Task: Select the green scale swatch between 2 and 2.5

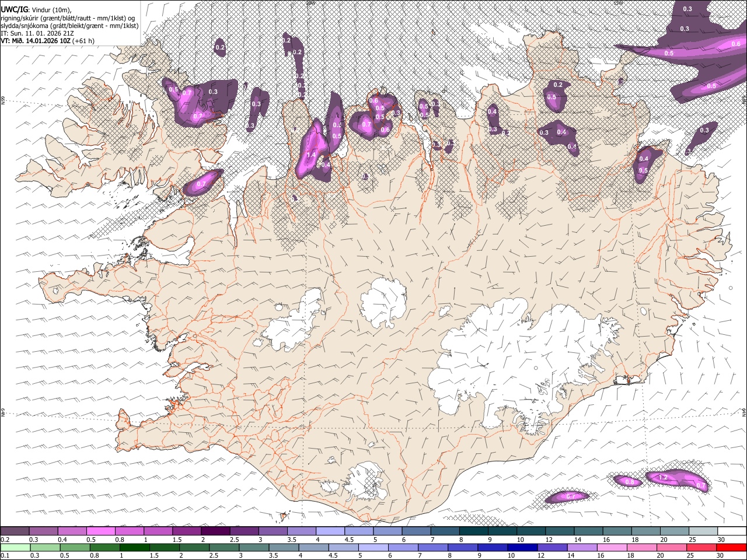Action: click(194, 548)
